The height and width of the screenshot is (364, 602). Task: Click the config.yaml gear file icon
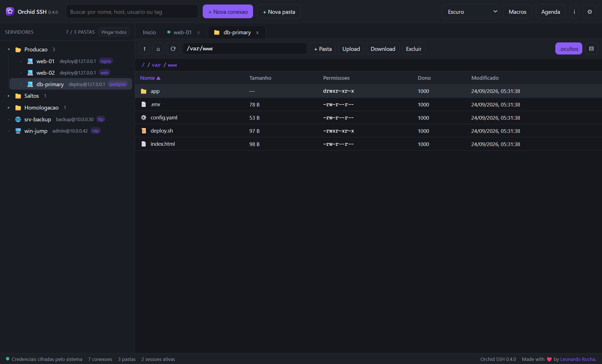(x=144, y=117)
